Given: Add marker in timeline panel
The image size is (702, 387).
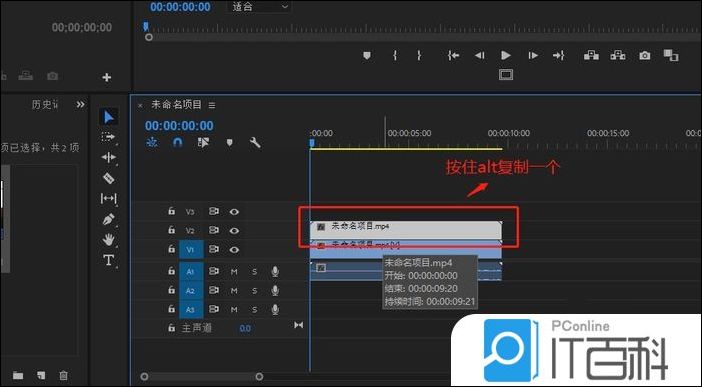Looking at the screenshot, I should (x=230, y=143).
